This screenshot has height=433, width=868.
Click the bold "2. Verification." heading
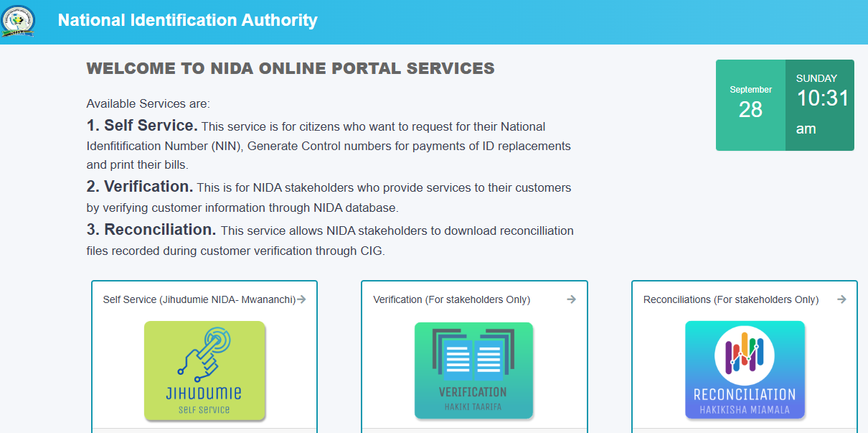[x=140, y=187]
